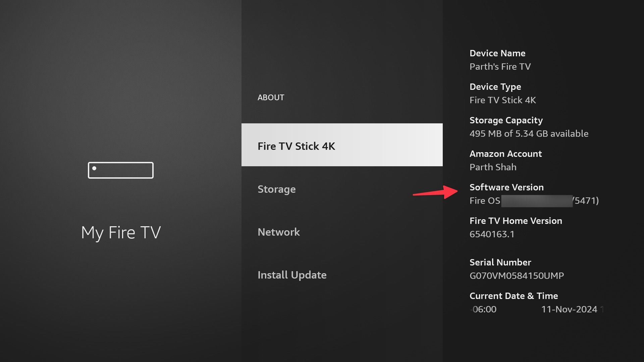Click My Fire TV label
Image resolution: width=644 pixels, height=362 pixels.
click(x=121, y=232)
